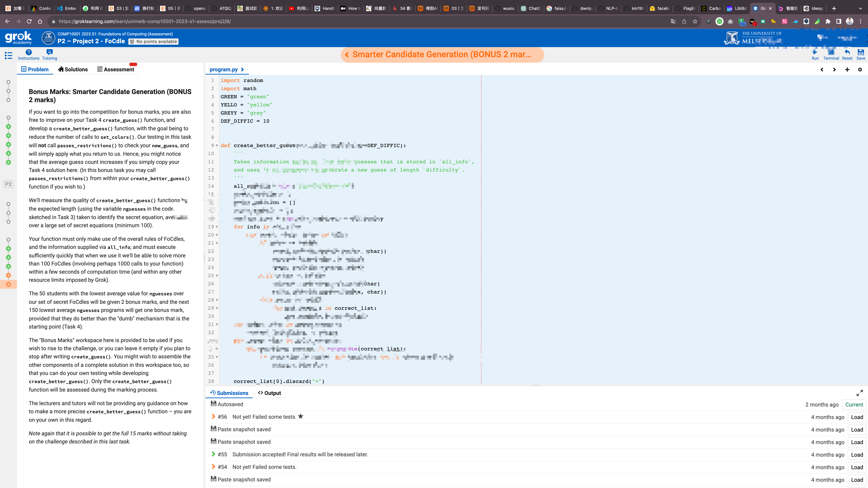Click the 'import random' code line
868x488 pixels.
242,80
